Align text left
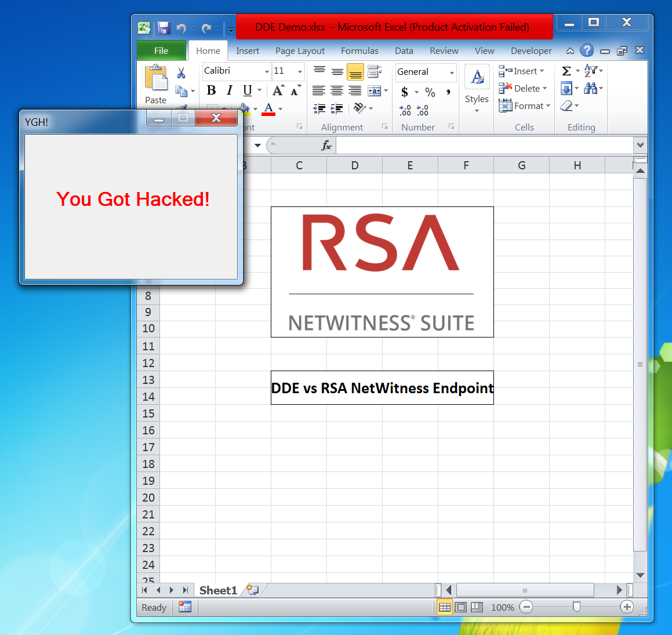This screenshot has height=635, width=672. tap(318, 90)
